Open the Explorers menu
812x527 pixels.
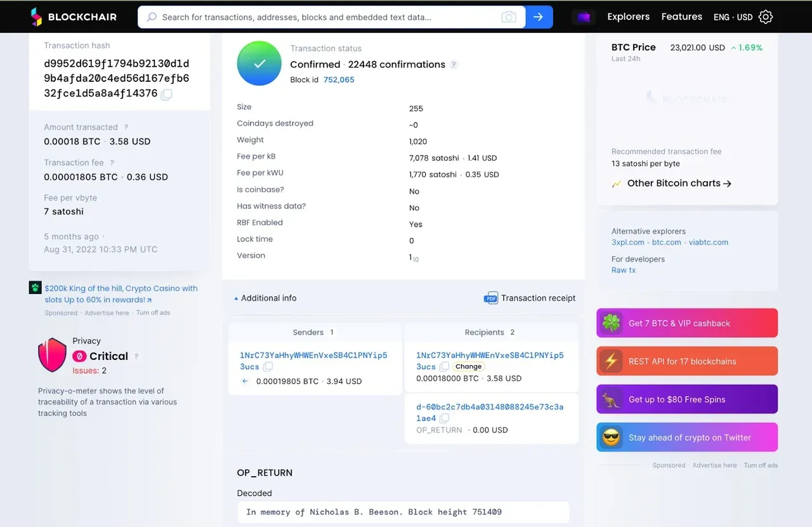(628, 17)
